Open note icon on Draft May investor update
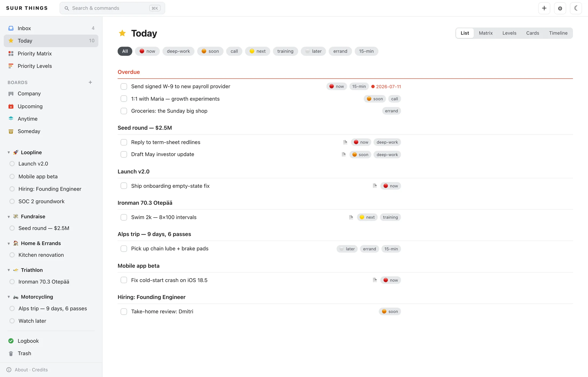Viewport: 588px width, 377px height. [x=344, y=154]
